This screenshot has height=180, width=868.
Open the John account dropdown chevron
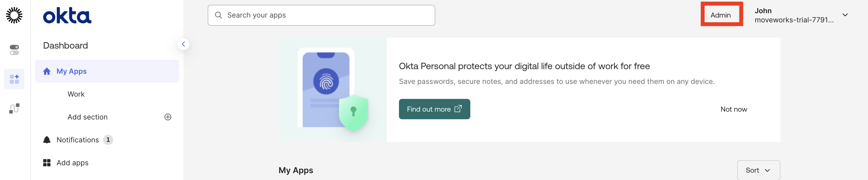click(845, 15)
